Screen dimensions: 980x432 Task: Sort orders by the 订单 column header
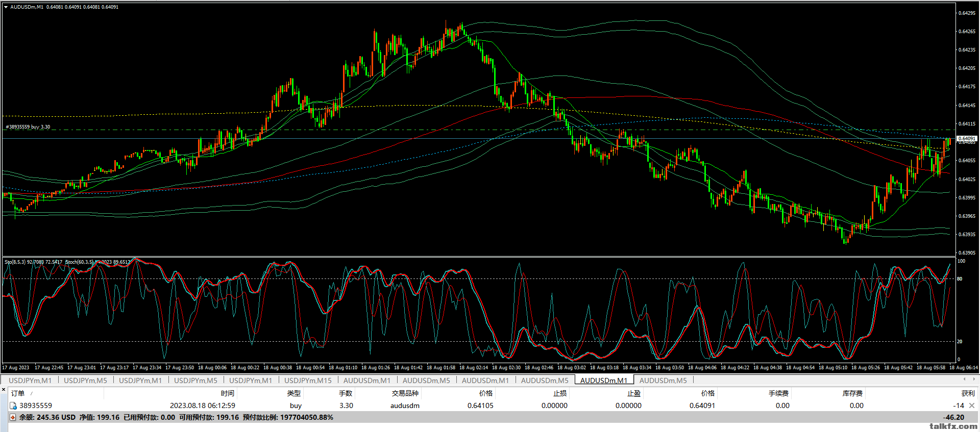coord(18,393)
